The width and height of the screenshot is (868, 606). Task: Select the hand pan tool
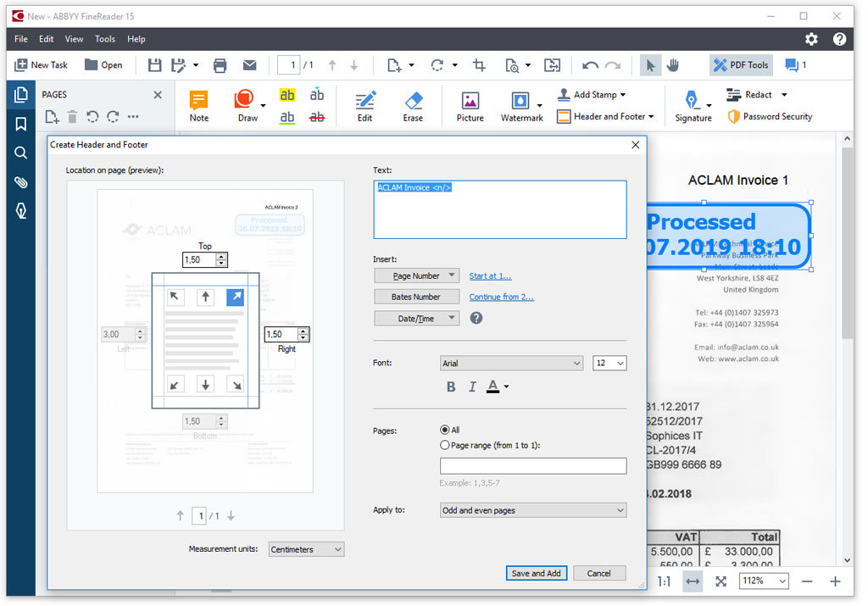pyautogui.click(x=673, y=65)
